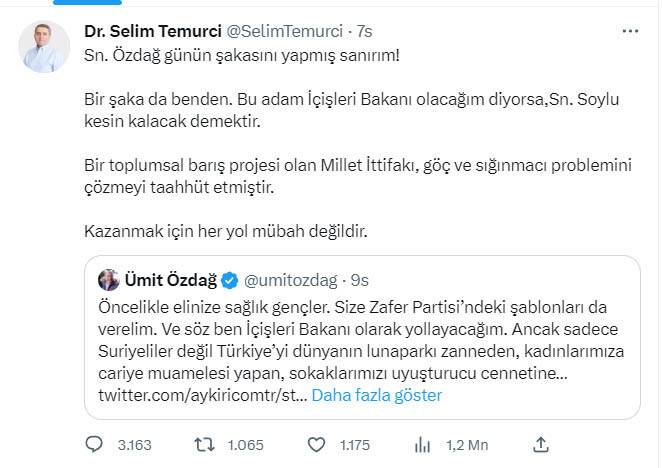Image resolution: width=663 pixels, height=468 pixels.
Task: Like the tweet with heart icon
Action: point(315,443)
